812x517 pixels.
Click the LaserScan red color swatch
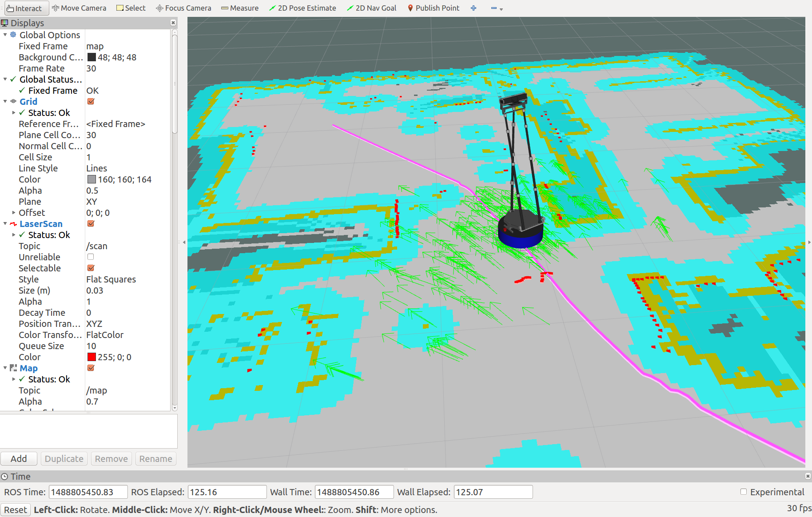tap(92, 357)
